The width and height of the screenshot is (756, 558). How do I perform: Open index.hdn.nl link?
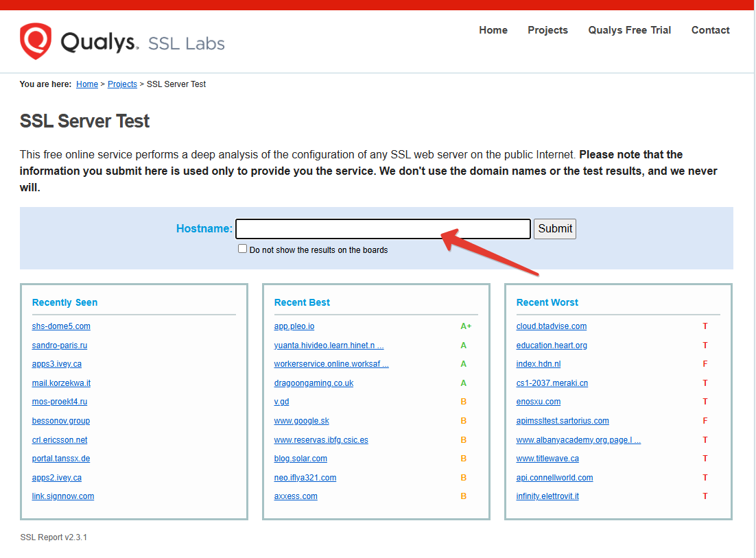tap(539, 364)
